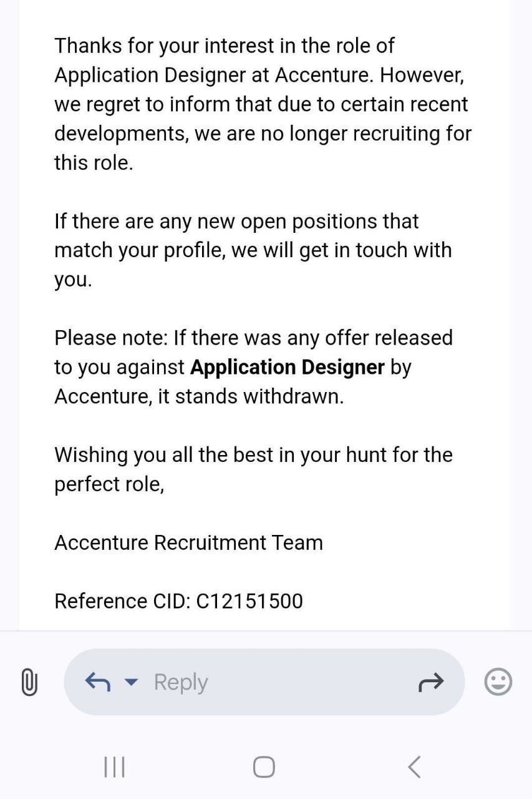Tap the "match your profile" line

point(253,250)
